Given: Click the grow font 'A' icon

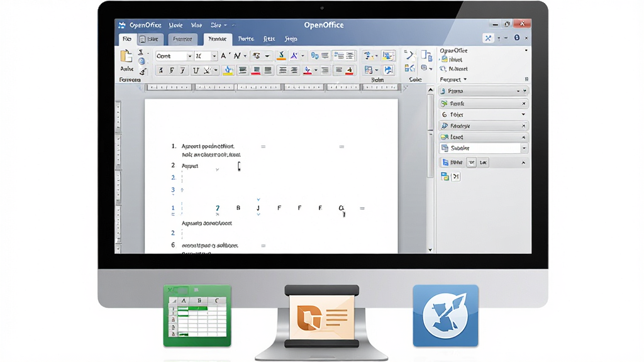Looking at the screenshot, I should (224, 55).
